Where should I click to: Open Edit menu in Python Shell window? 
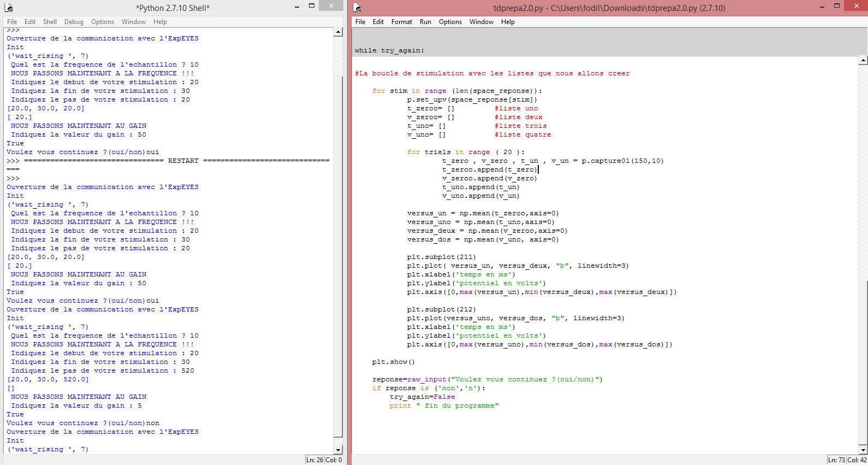pos(30,22)
